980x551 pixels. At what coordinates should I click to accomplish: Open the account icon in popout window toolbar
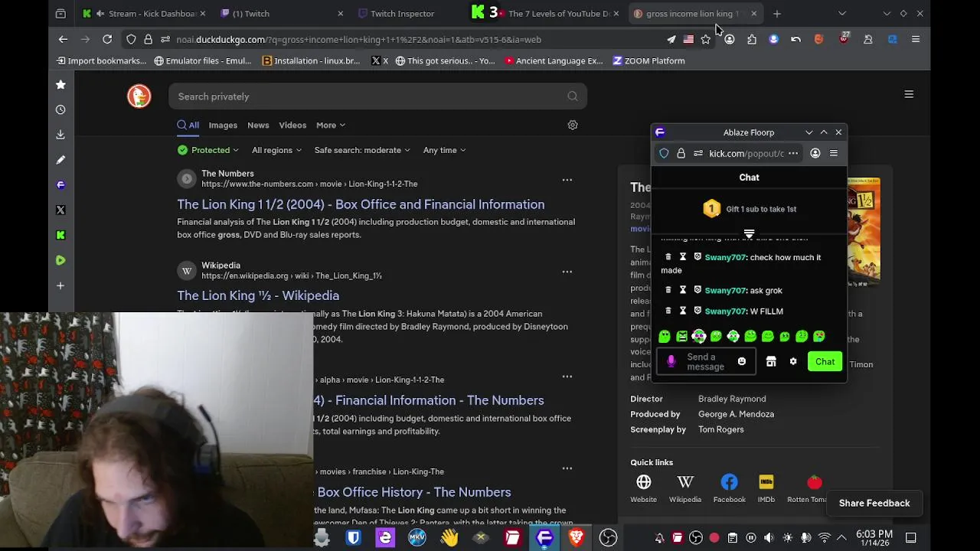click(815, 153)
